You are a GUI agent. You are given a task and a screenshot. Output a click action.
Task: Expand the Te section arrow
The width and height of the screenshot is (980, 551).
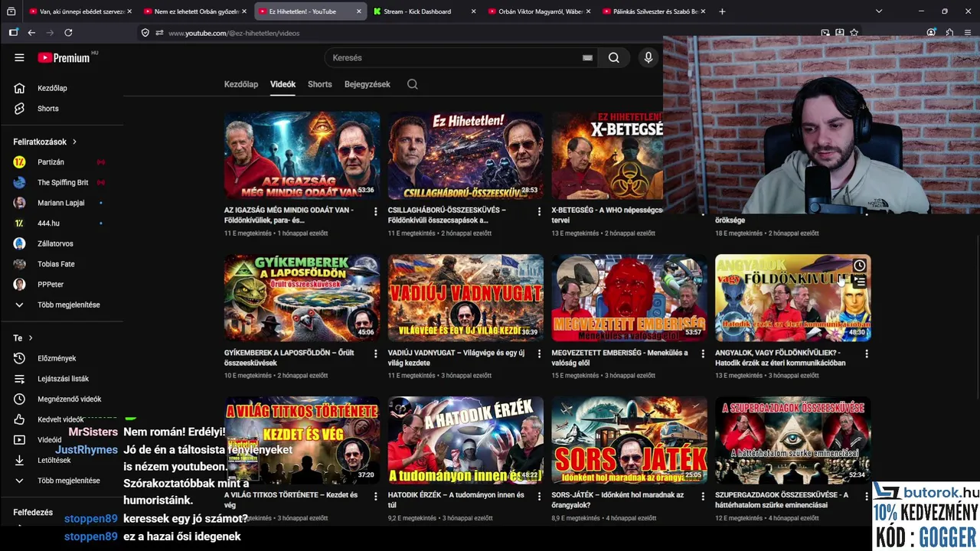tap(31, 337)
